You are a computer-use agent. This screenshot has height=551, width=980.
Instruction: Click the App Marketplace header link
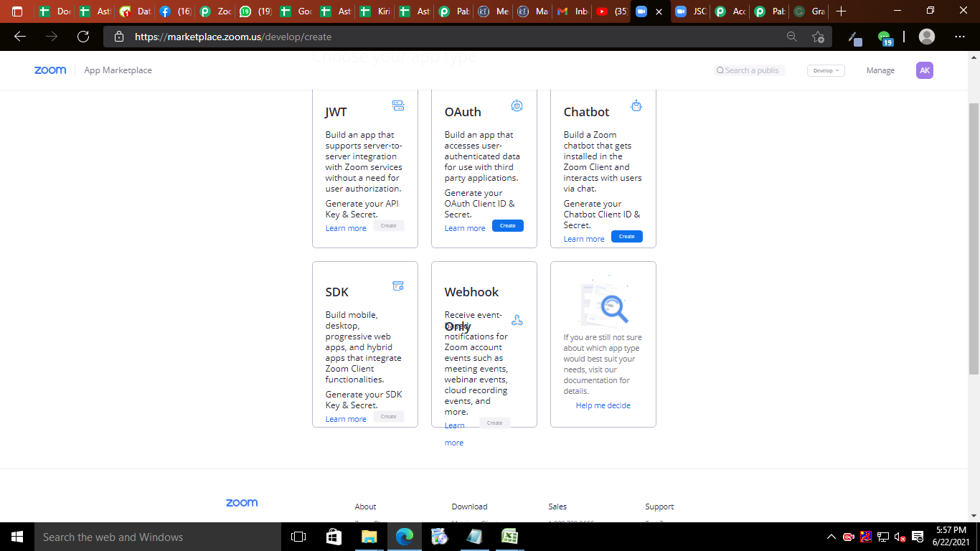[x=118, y=70]
